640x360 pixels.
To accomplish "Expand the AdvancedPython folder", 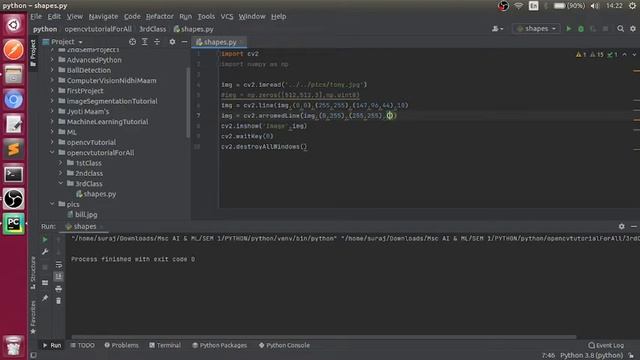I will [52, 60].
